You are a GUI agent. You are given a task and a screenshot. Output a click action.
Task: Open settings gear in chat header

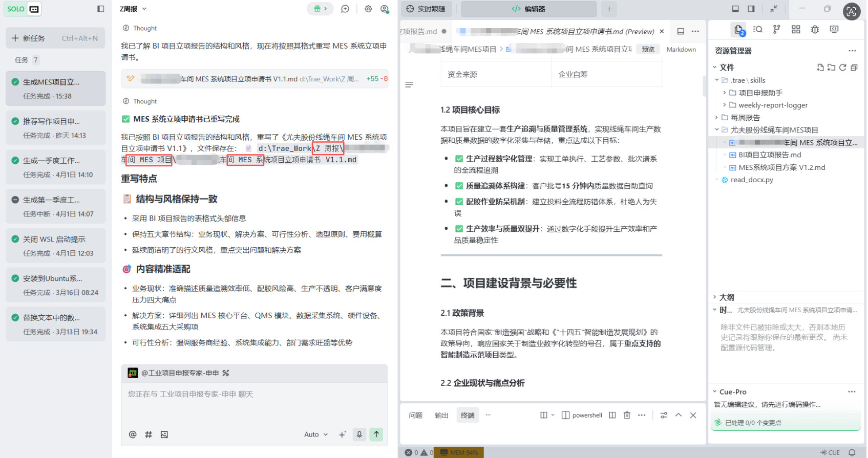click(368, 9)
